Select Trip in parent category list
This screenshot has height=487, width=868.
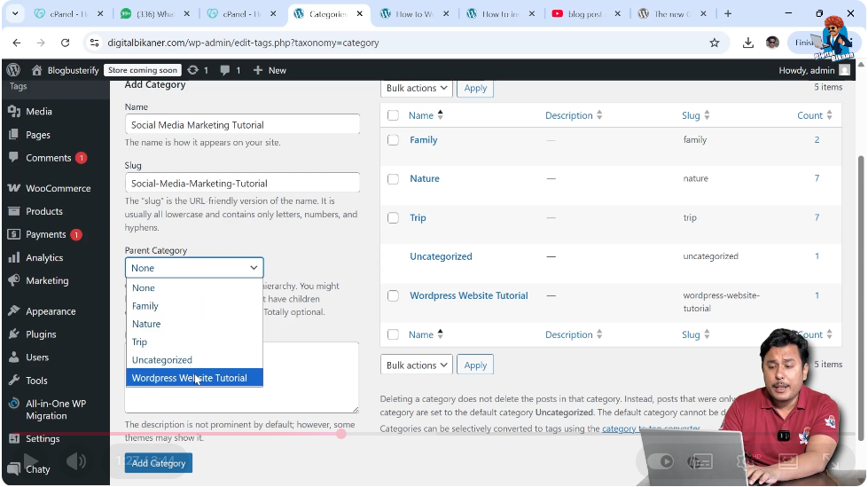(x=194, y=342)
